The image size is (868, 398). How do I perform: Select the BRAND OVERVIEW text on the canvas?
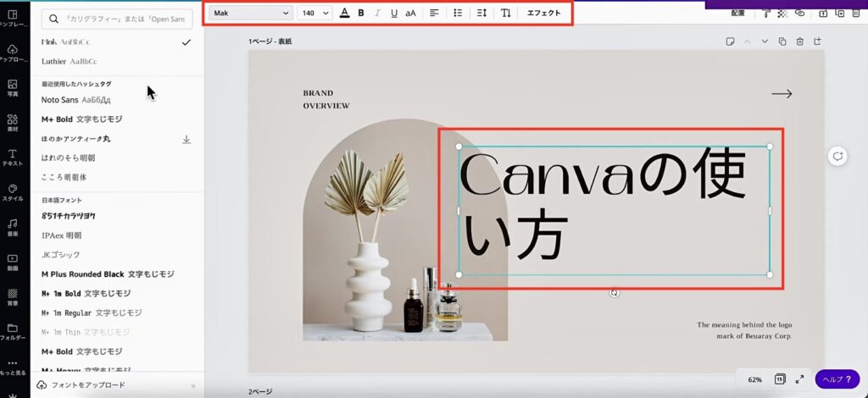(x=326, y=100)
